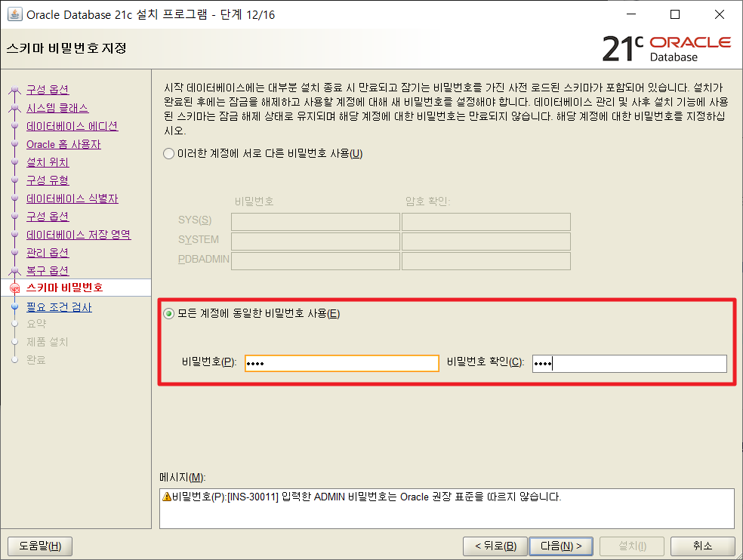
Task: Click the step bullet beside 관리 옵션
Action: pyautogui.click(x=14, y=253)
